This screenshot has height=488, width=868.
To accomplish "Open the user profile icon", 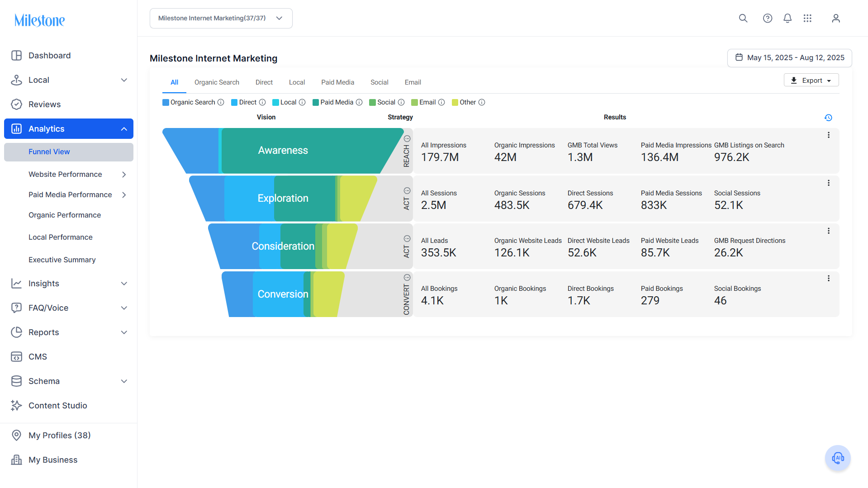I will [836, 18].
